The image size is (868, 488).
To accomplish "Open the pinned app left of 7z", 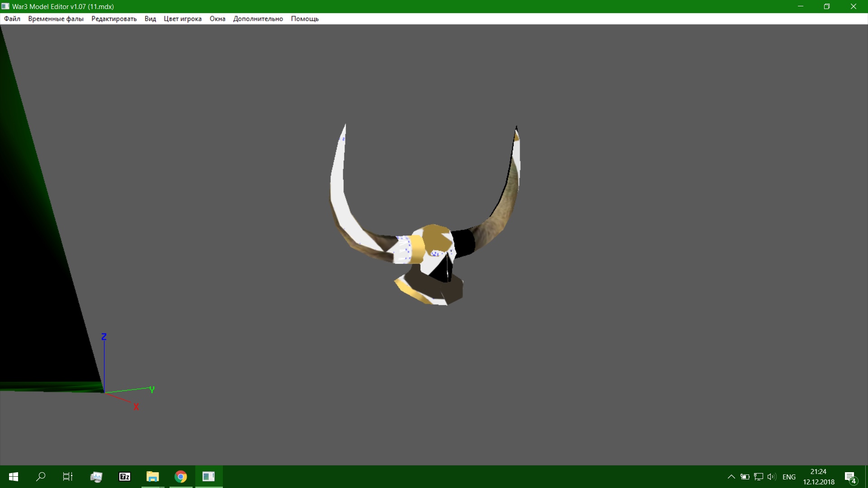I will 96,477.
